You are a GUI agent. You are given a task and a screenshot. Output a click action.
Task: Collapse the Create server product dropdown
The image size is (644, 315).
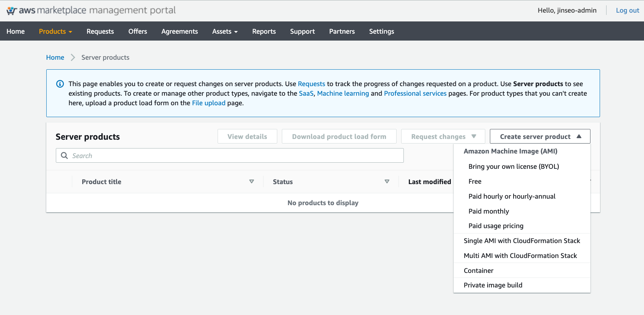(x=540, y=136)
